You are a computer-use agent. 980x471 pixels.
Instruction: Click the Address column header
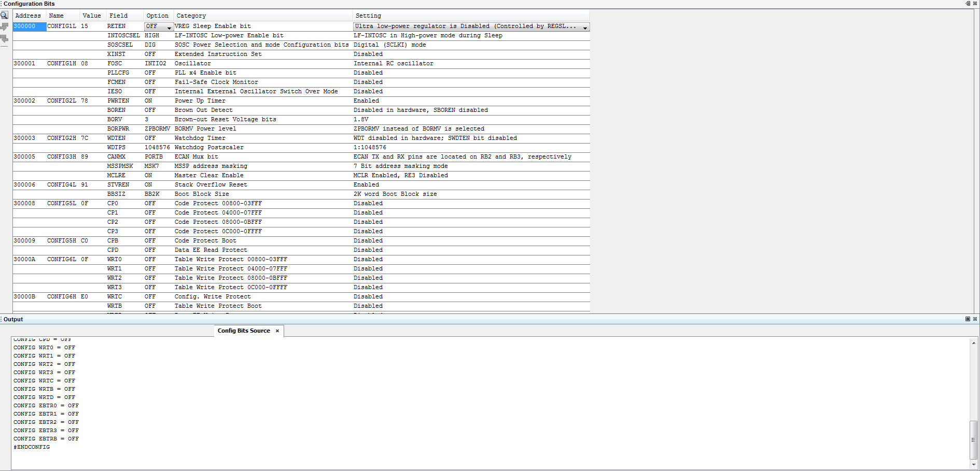click(x=28, y=16)
